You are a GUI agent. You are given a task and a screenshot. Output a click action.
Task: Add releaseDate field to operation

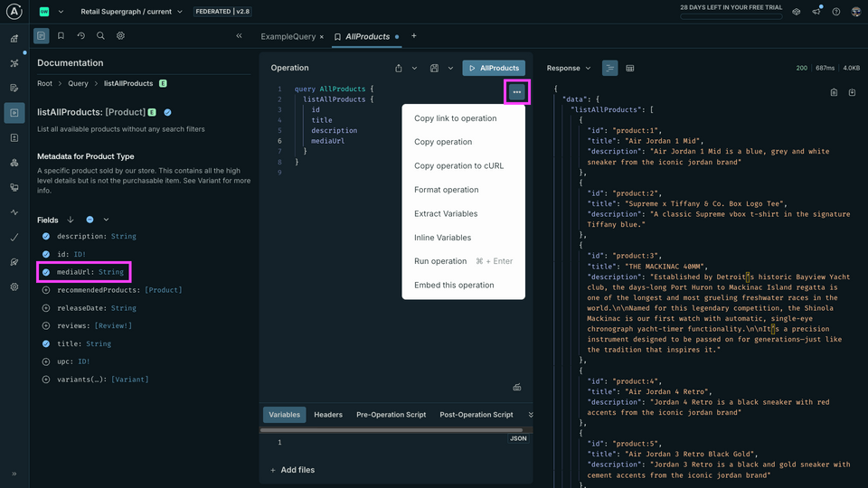pos(46,307)
